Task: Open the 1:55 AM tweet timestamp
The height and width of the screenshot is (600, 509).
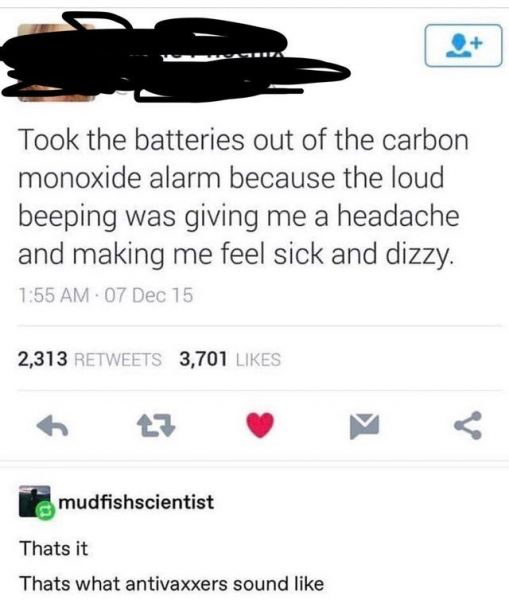Action: tap(54, 295)
